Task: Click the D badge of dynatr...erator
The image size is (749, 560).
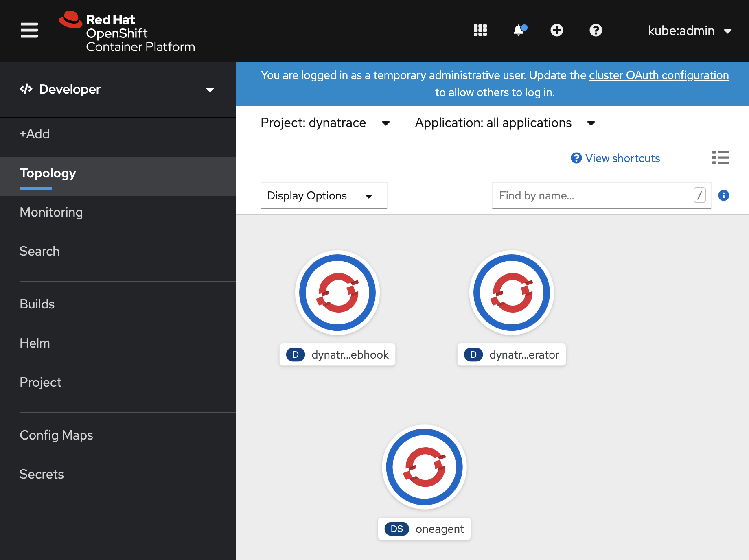Action: point(473,354)
